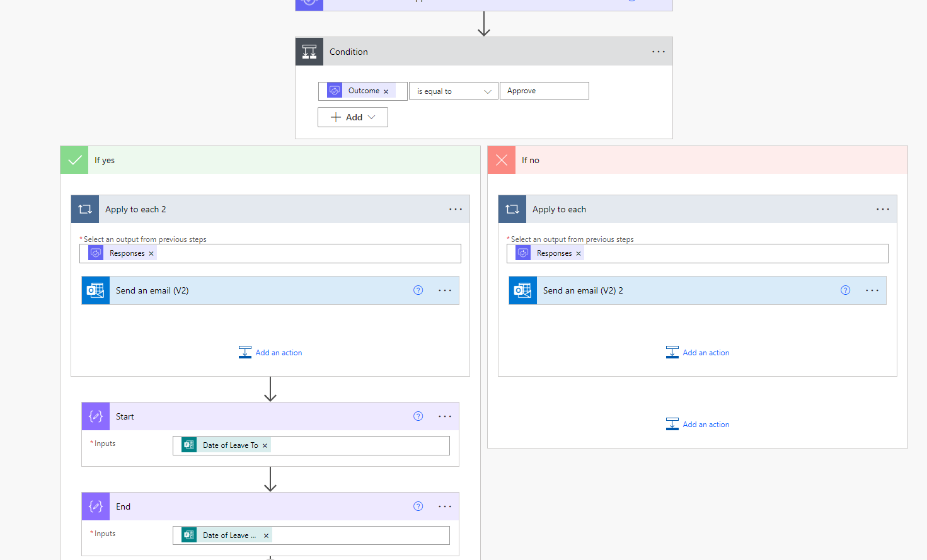
Task: Click the Outlook icon on Send an email (V2) 2
Action: (522, 290)
